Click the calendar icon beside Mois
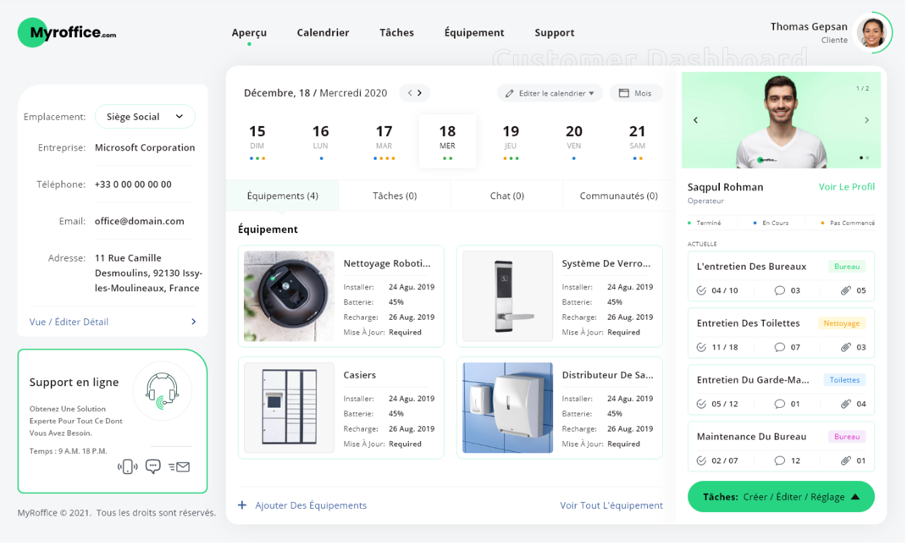908x546 pixels. pyautogui.click(x=624, y=93)
